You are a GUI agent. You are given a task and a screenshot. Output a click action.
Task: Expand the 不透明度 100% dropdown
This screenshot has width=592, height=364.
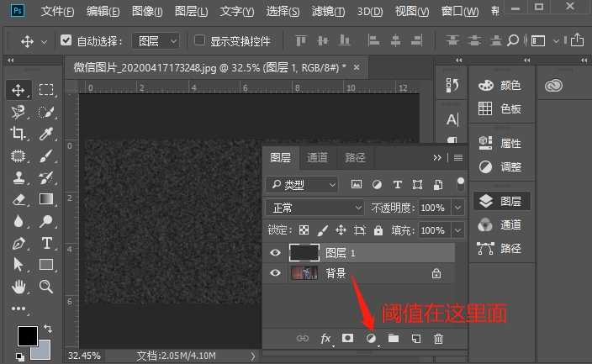pyautogui.click(x=458, y=207)
